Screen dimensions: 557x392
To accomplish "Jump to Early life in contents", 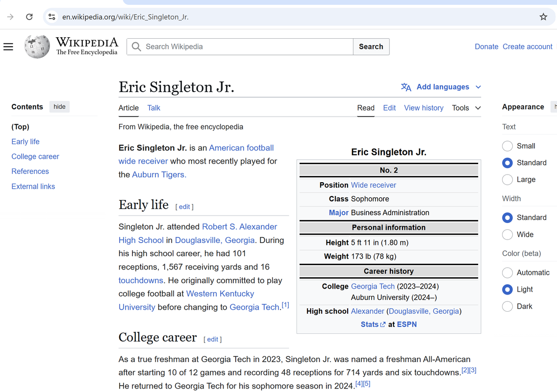I will pos(25,141).
